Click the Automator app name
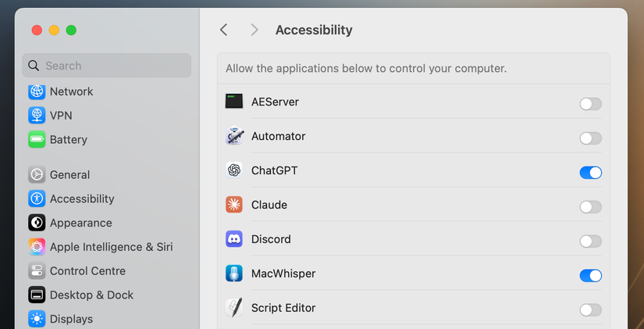644x329 pixels. [x=278, y=136]
